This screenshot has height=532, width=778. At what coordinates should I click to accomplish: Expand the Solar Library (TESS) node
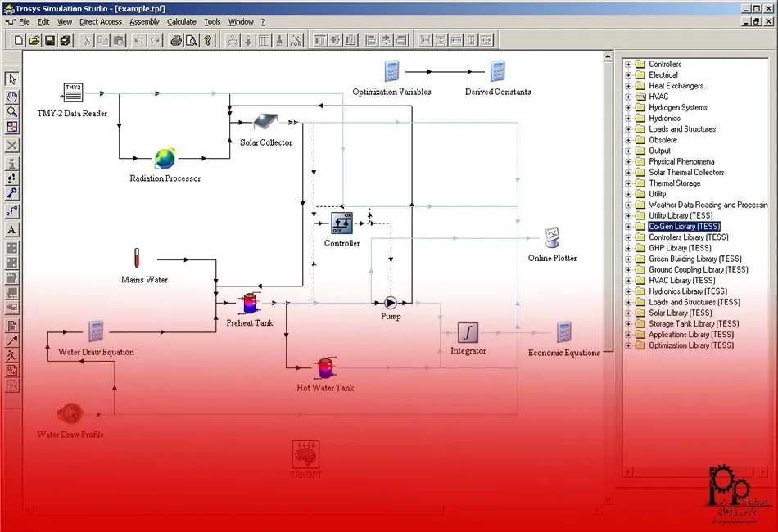[x=628, y=313]
